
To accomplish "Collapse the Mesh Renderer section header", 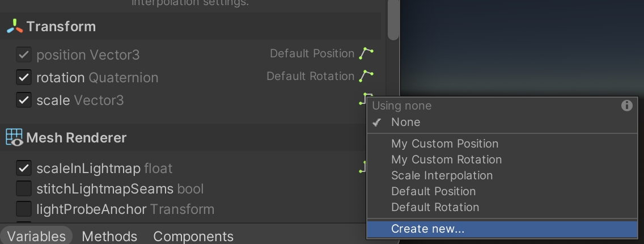I will click(77, 138).
